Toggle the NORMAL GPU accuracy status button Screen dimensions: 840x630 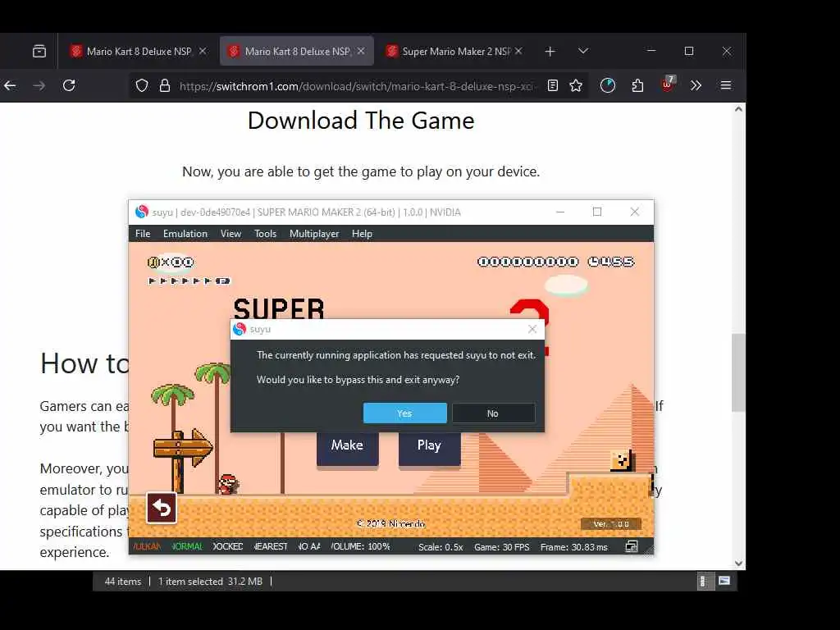(186, 546)
